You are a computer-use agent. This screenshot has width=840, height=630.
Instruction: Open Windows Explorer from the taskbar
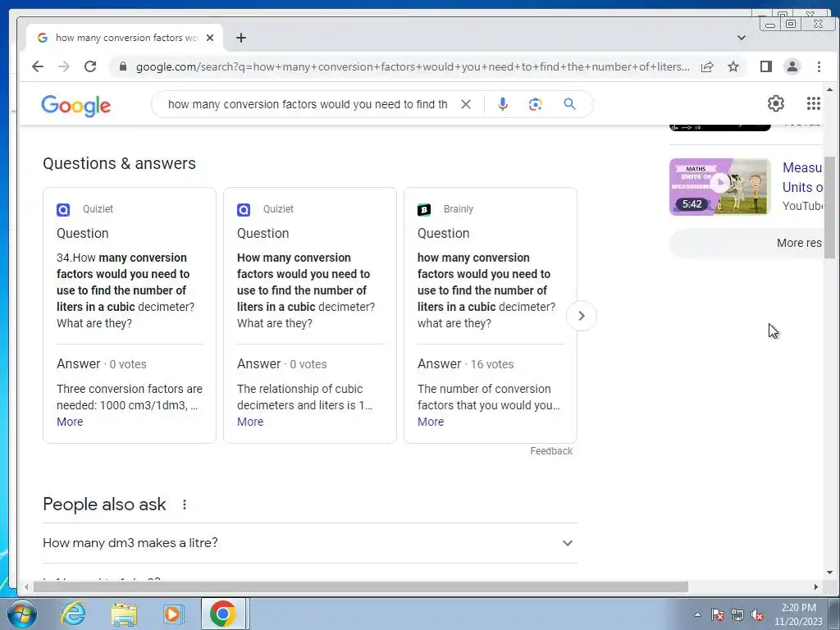[124, 614]
